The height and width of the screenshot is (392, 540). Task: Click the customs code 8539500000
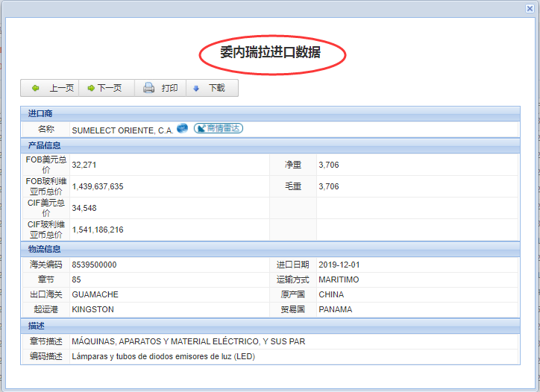[94, 265]
